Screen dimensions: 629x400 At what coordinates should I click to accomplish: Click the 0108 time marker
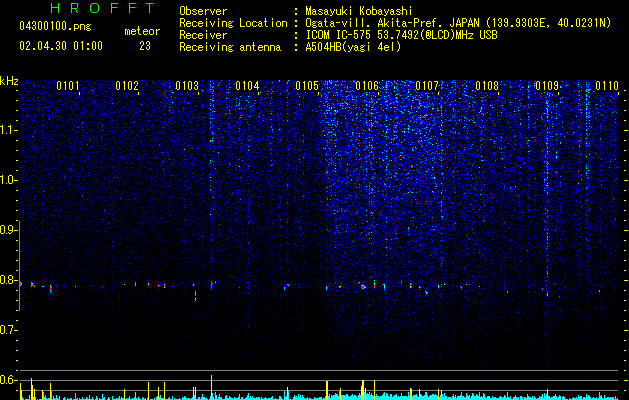[487, 86]
